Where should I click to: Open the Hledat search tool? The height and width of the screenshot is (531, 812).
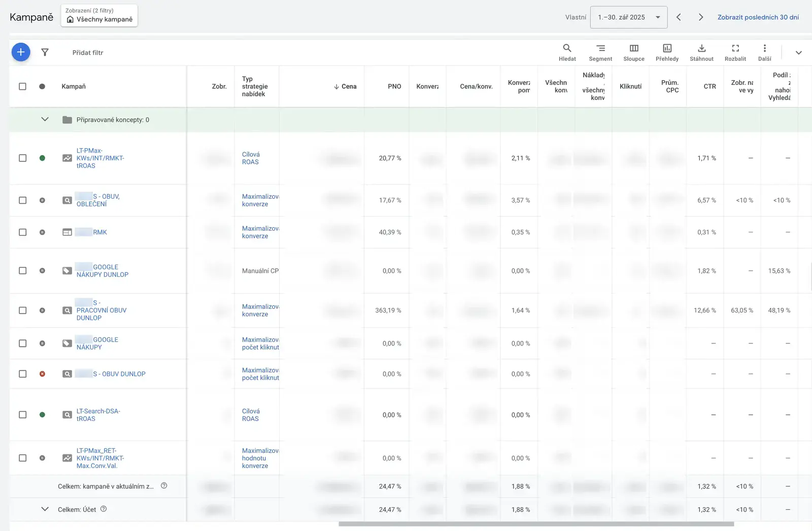[567, 52]
